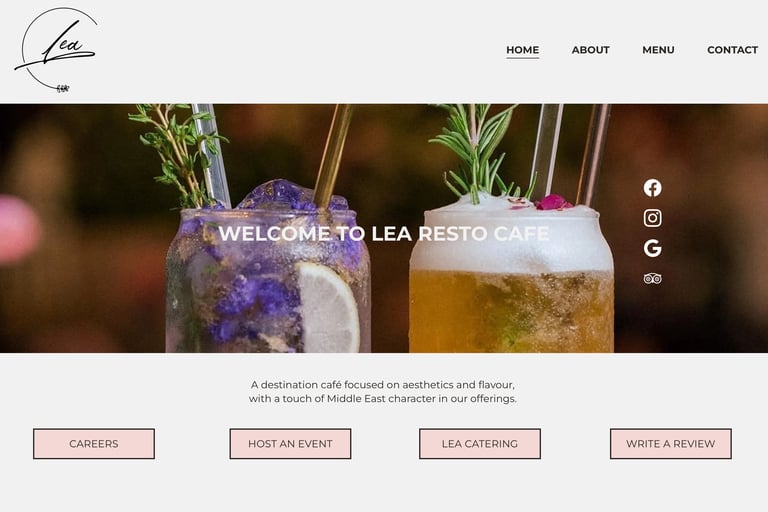768x512 pixels.
Task: Click the Lea signature logo
Action: point(56,49)
